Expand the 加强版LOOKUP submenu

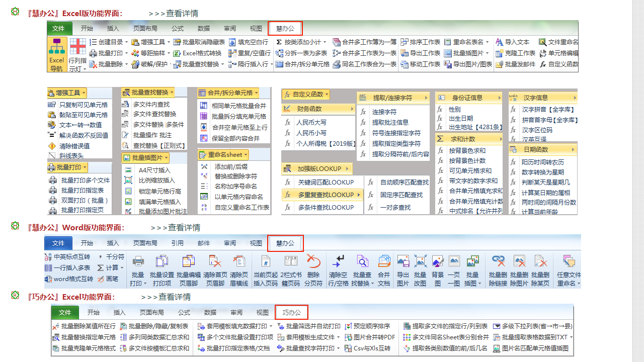(x=317, y=168)
